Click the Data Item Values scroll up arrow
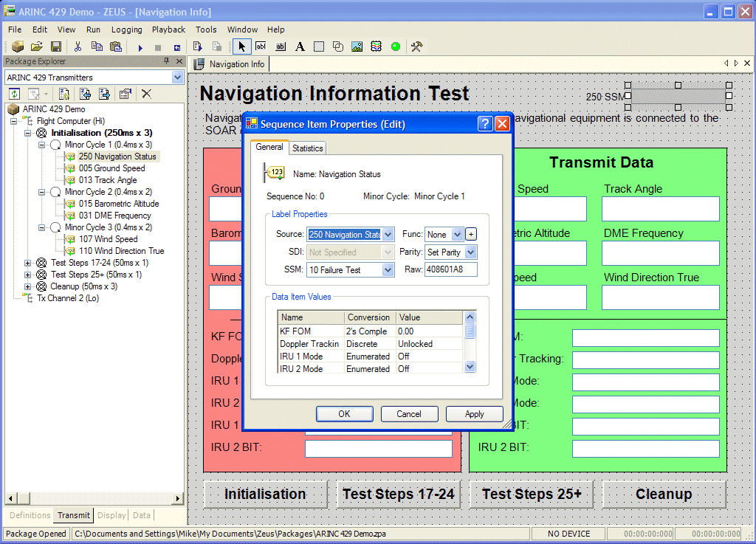This screenshot has height=544, width=756. coord(470,317)
